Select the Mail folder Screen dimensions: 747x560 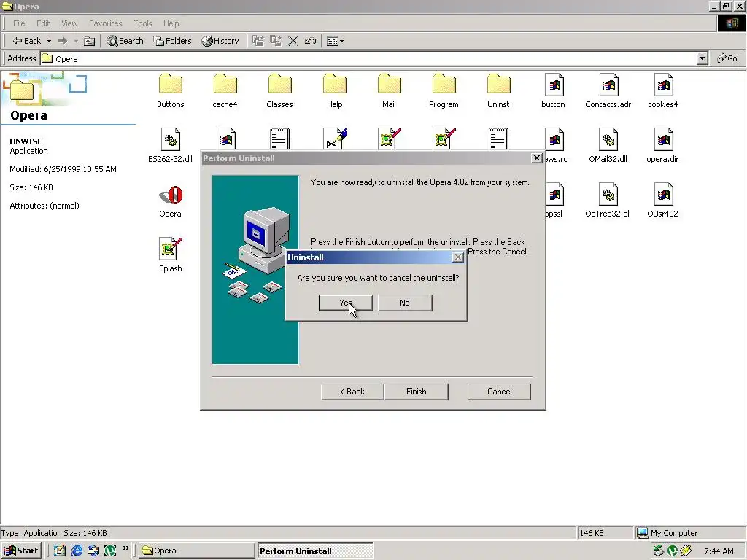[390, 91]
